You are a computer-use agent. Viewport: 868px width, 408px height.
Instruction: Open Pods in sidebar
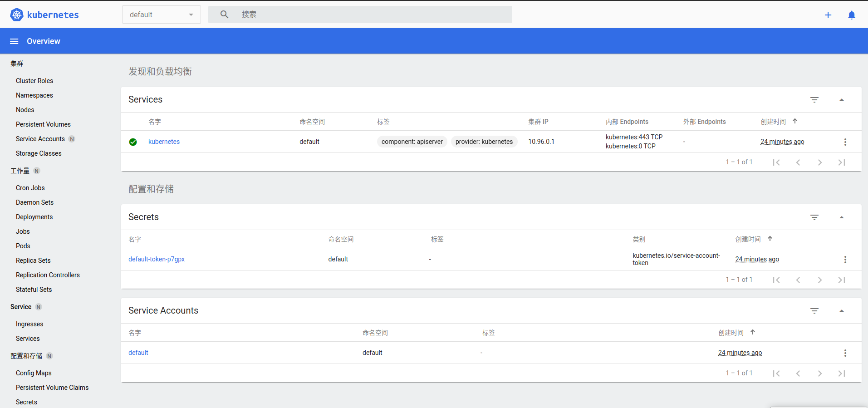point(23,246)
